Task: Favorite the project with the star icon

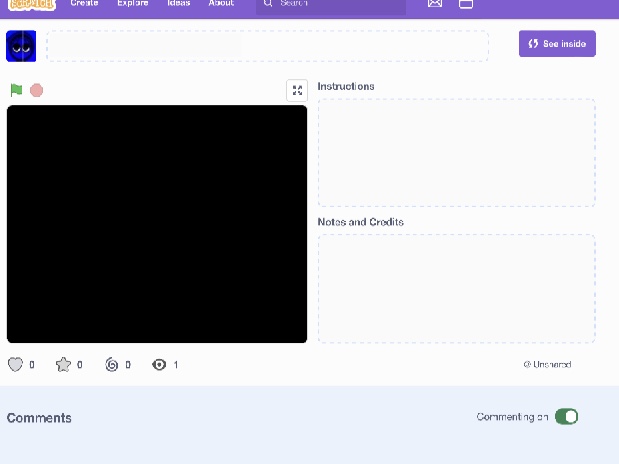Action: (63, 364)
